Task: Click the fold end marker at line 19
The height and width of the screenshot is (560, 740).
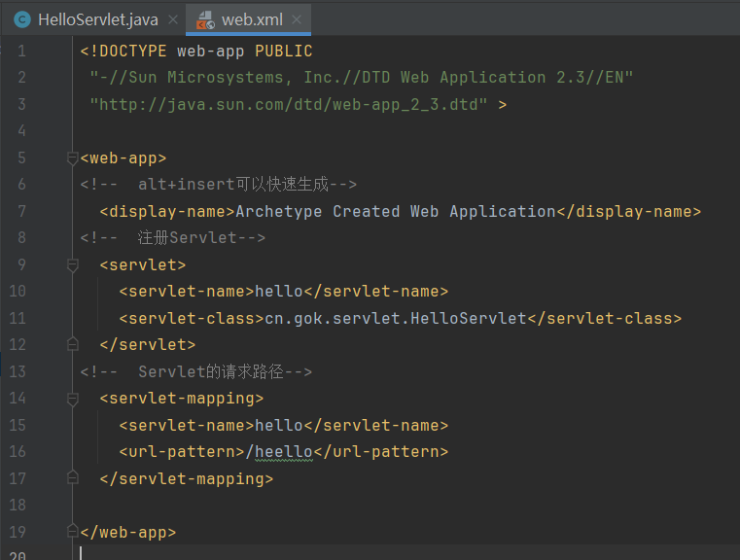Action: (72, 531)
